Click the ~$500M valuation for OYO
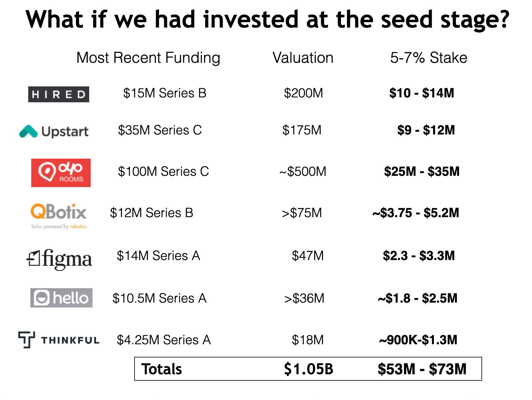 (303, 172)
